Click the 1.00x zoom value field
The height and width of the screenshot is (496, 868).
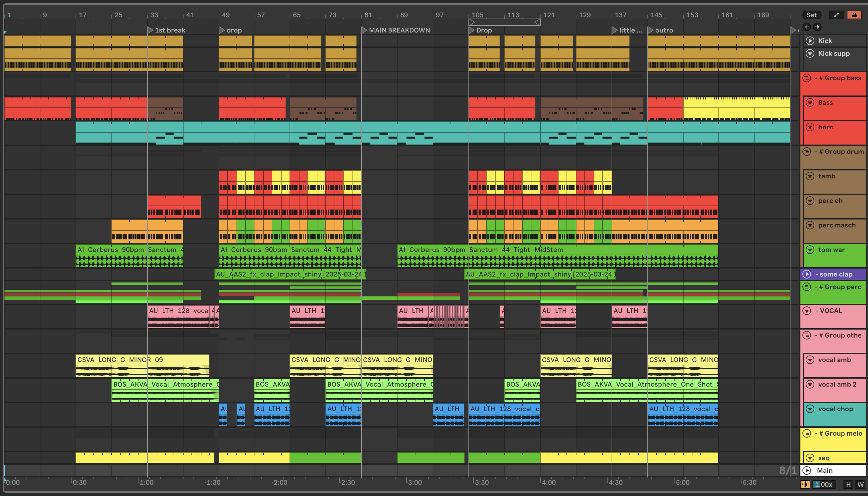(x=823, y=484)
